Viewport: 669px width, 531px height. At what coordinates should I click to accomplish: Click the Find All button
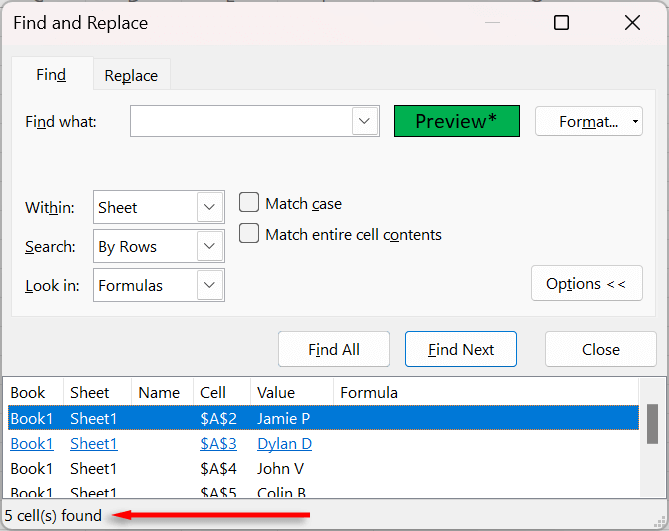click(x=334, y=349)
